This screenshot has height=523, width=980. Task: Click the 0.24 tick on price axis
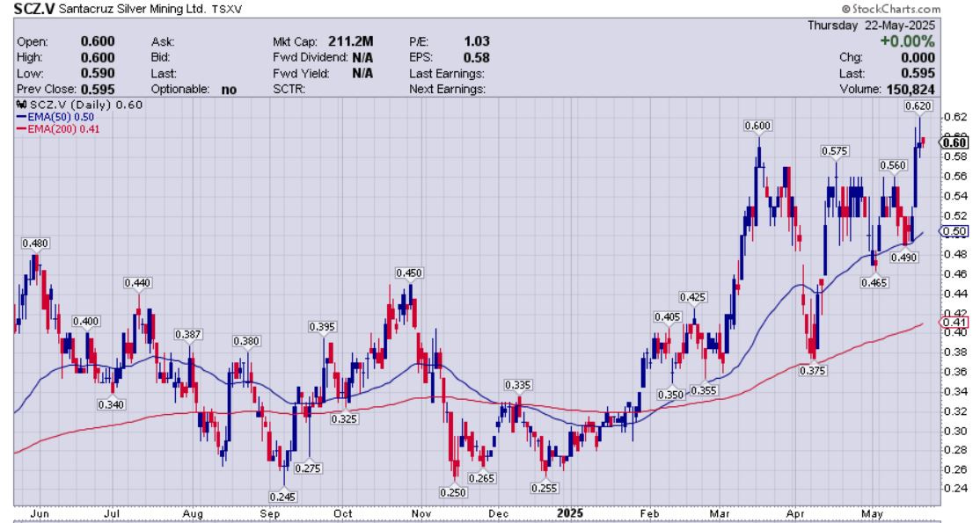(x=956, y=488)
